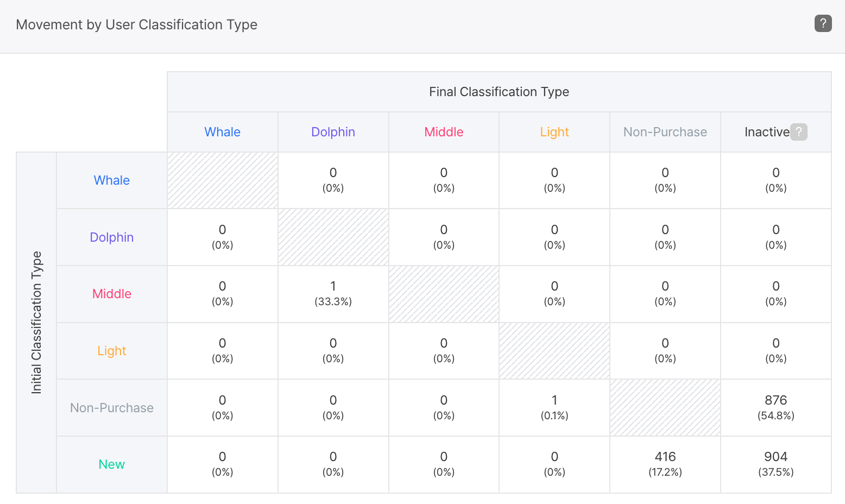Click the question mark next to Inactive
The image size is (845, 504).
pyautogui.click(x=798, y=132)
